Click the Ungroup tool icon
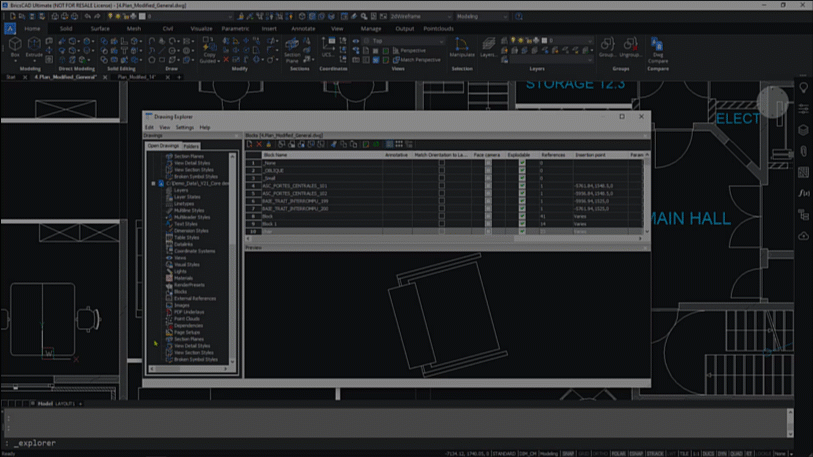Image resolution: width=813 pixels, height=457 pixels. click(630, 47)
